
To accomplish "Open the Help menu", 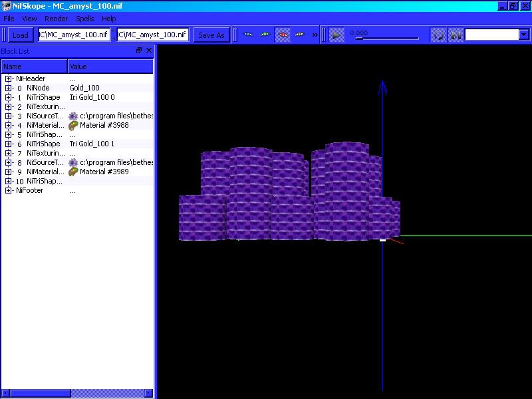I will coord(109,19).
